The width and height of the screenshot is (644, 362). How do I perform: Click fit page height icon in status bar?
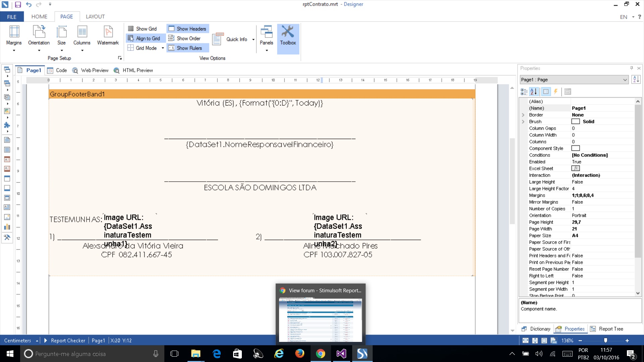click(x=535, y=341)
